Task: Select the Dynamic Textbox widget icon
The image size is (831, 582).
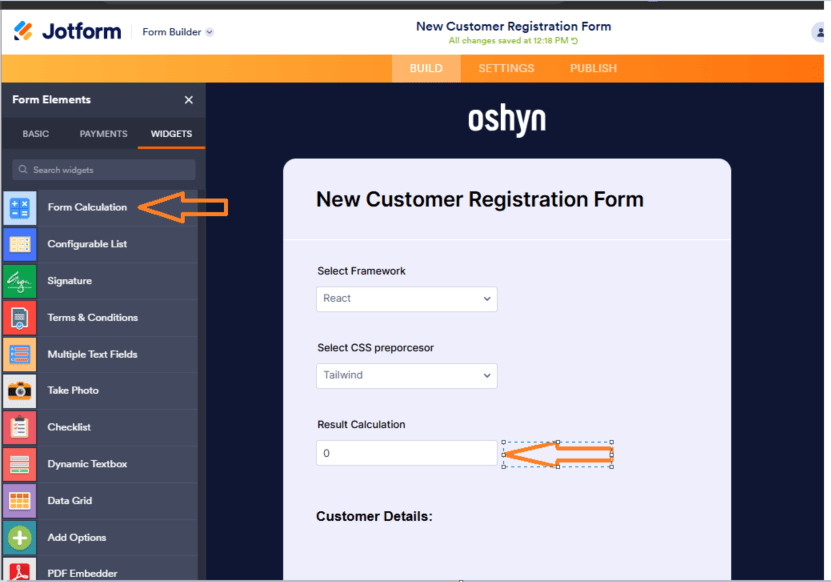Action: click(x=20, y=464)
